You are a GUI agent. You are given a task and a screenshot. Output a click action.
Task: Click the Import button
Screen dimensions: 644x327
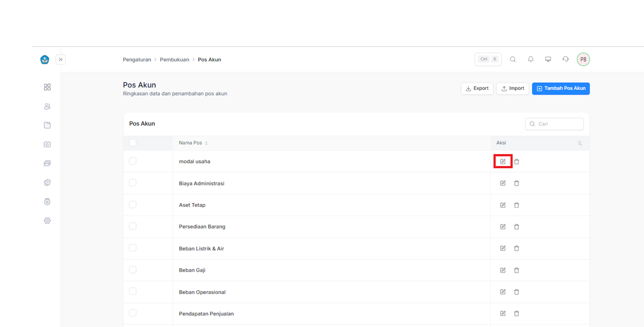tap(513, 88)
